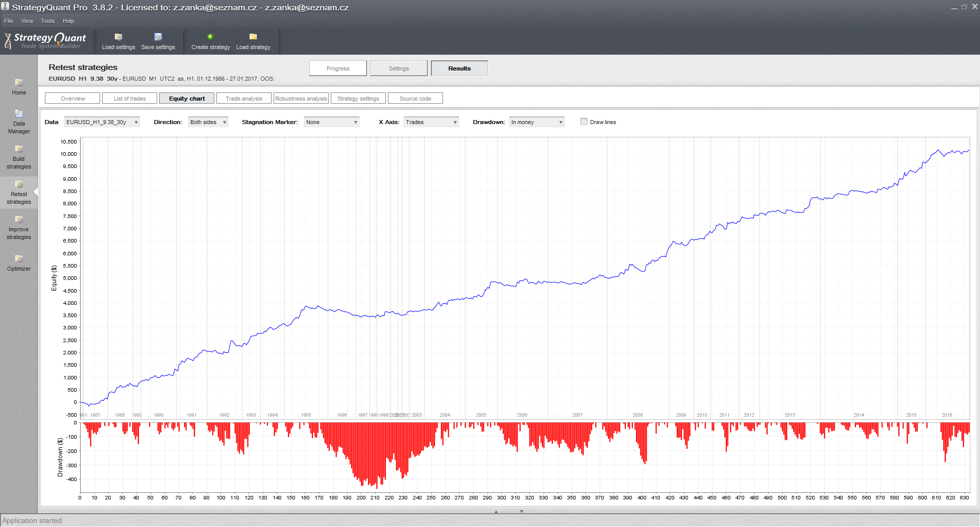Open Improve strategies in sidebar
This screenshot has height=527, width=980.
19,227
